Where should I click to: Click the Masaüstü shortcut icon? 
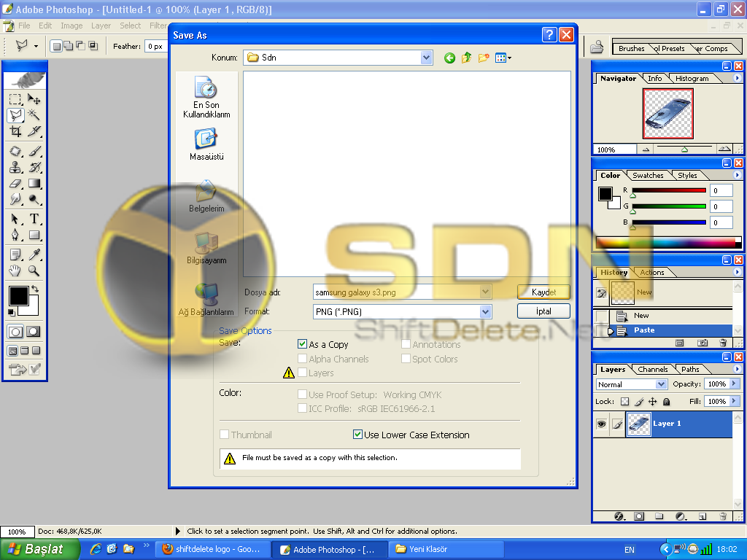(206, 139)
